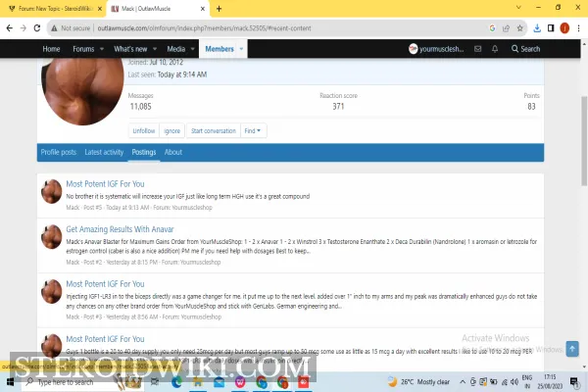
Task: Click the share page icon in the address bar
Action: (x=506, y=28)
